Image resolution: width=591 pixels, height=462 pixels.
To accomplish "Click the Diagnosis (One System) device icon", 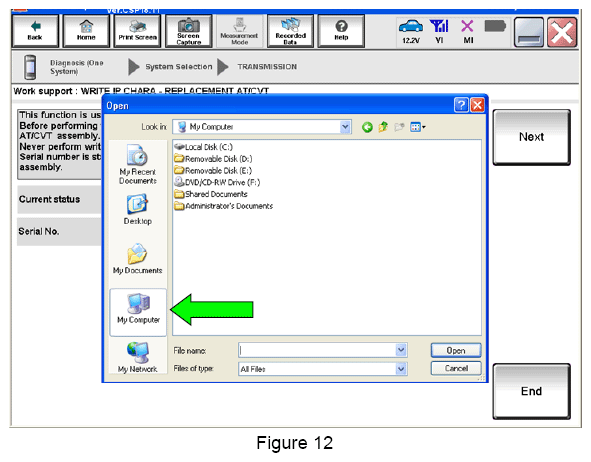I will [x=30, y=67].
